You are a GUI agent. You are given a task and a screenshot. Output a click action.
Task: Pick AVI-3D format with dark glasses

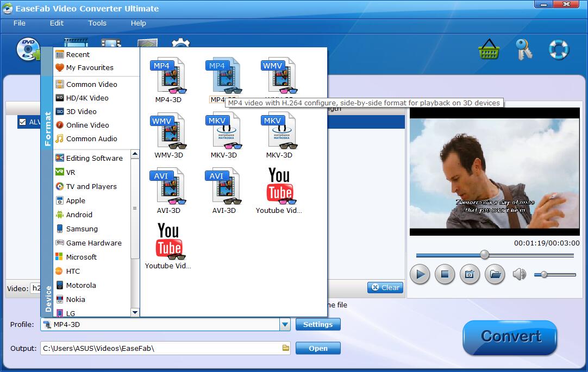coord(224,191)
